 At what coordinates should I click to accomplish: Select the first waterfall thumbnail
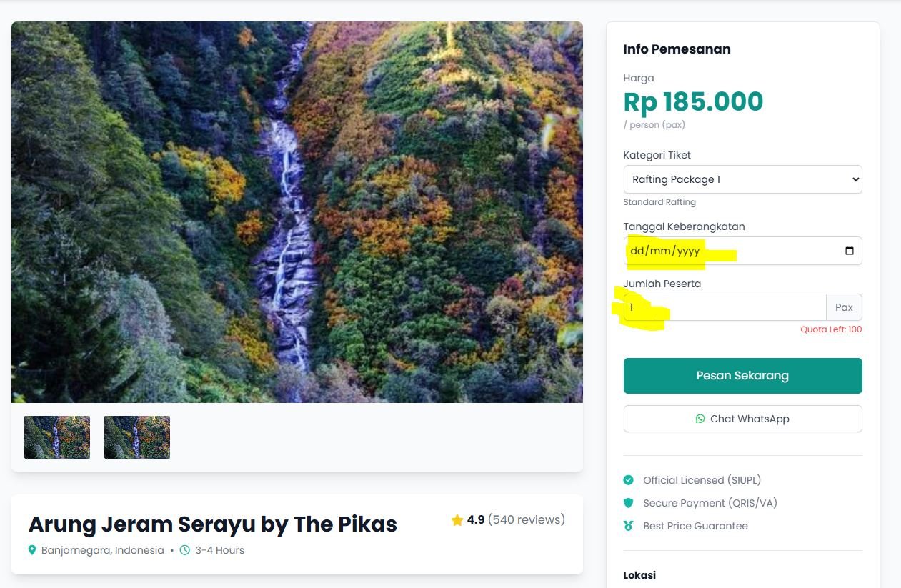[x=57, y=437]
